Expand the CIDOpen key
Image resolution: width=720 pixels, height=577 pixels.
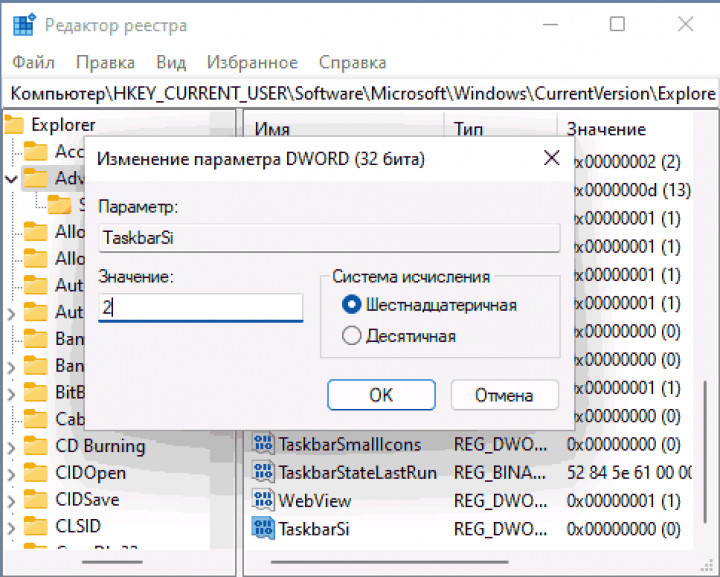(x=11, y=475)
